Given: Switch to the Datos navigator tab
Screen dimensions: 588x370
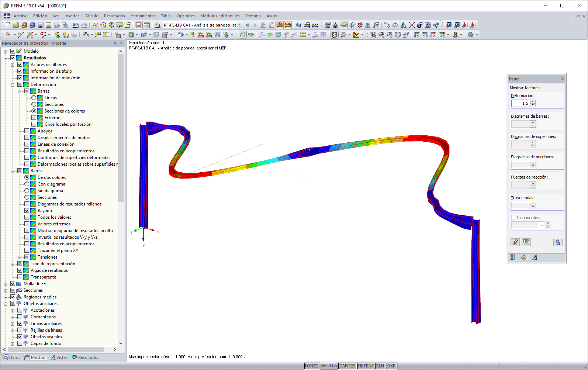Looking at the screenshot, I should click(11, 357).
